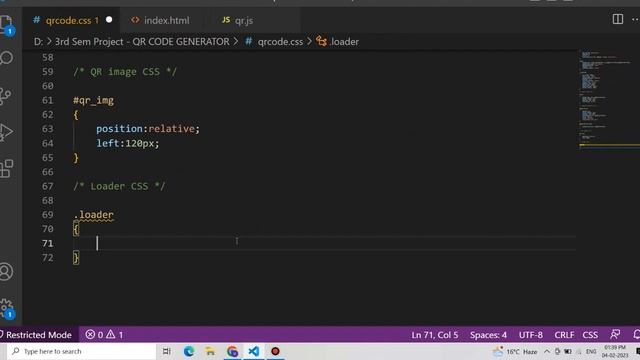Open the qrcode.css breadcrumb
Screen dimensions: 640x360
coord(274,42)
